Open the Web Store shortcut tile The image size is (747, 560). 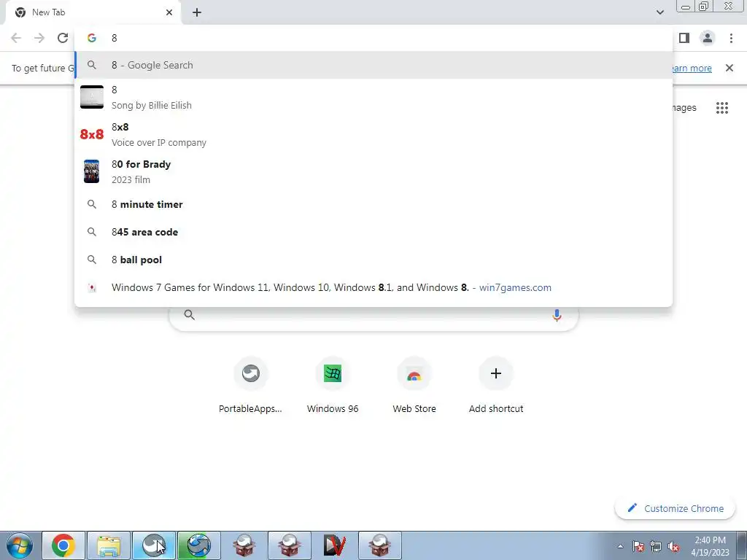[x=414, y=385]
